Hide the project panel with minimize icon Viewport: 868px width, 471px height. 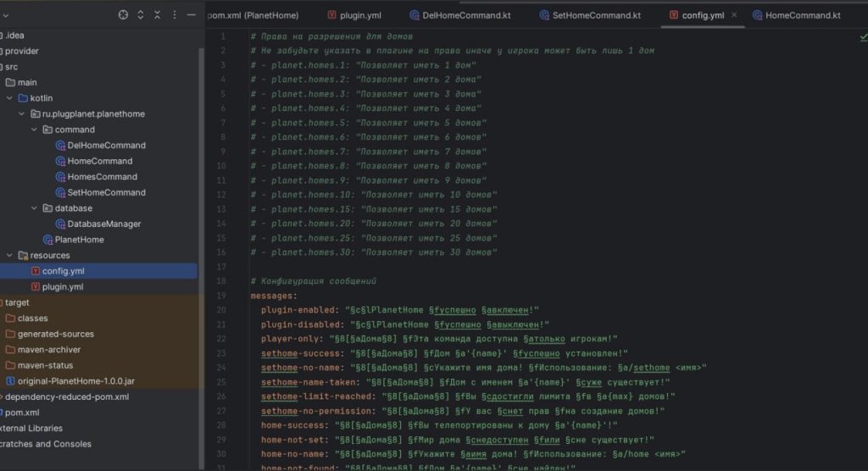pos(192,14)
